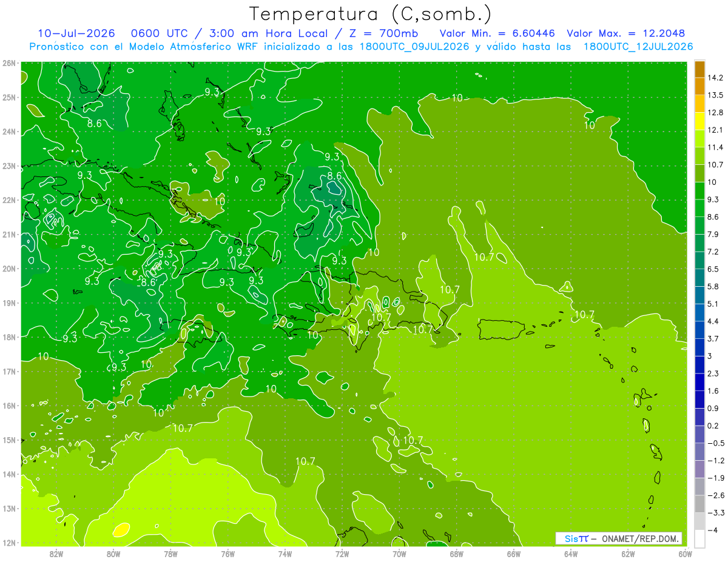Click the '-4' legend label
The width and height of the screenshot is (728, 562).
coord(712,530)
